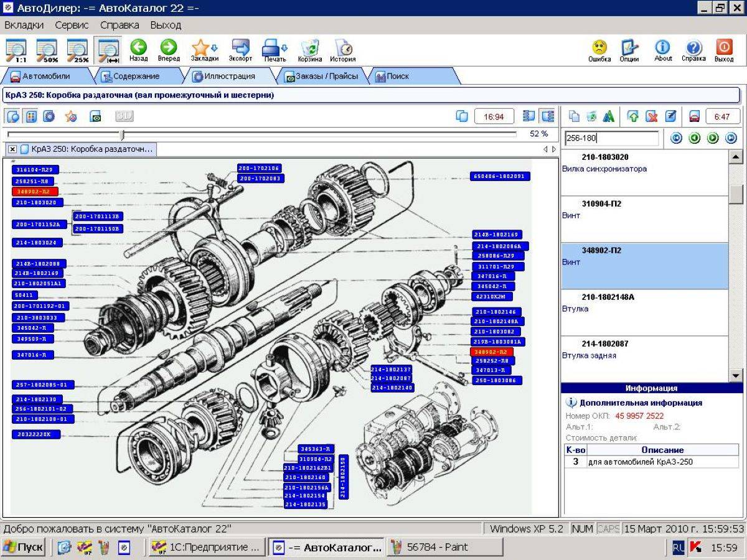
Task: Open the Корзина basket
Action: [310, 50]
